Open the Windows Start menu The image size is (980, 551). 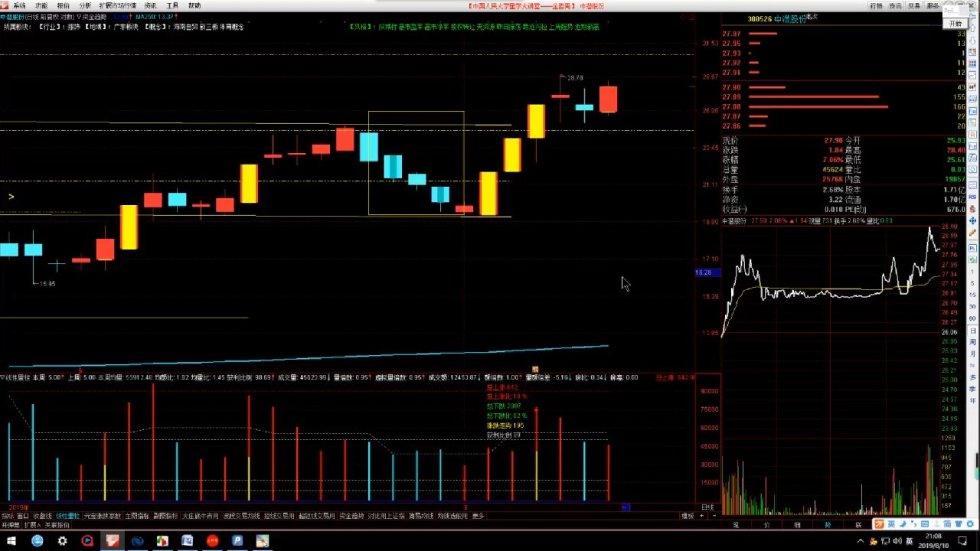coord(12,541)
